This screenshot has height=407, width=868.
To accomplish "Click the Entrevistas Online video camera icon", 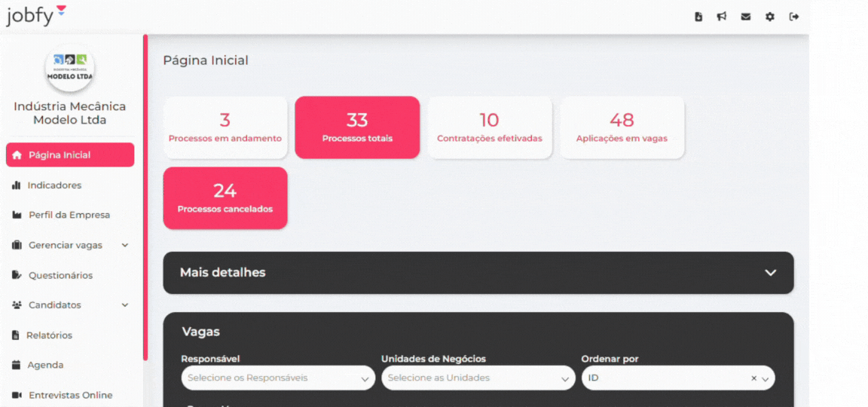I will coord(17,395).
